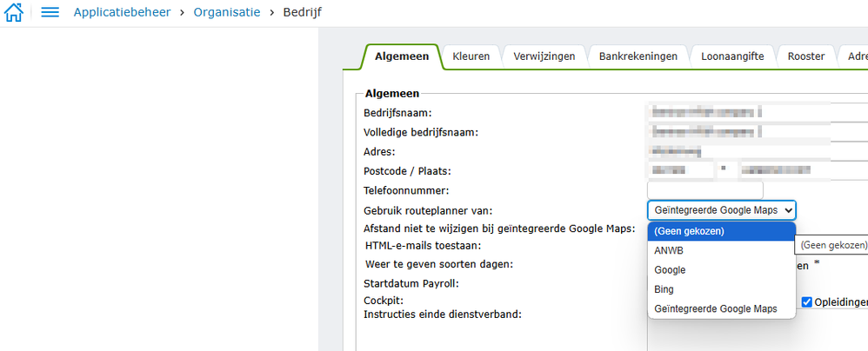Image resolution: width=868 pixels, height=351 pixels.
Task: Click the Telefoonnummer input field
Action: 704,190
